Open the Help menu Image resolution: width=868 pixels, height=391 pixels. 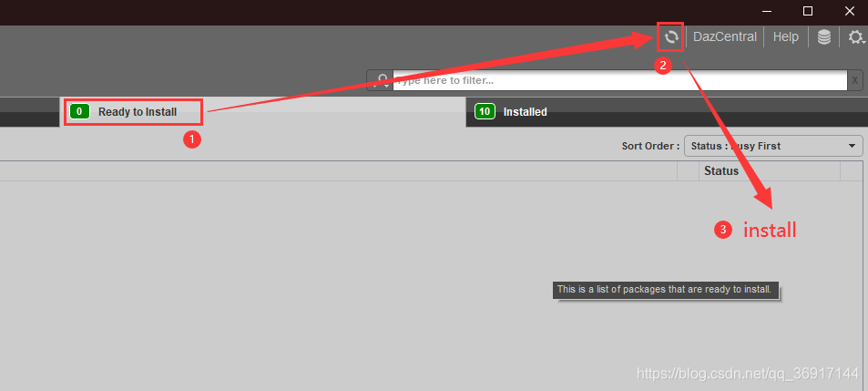[x=785, y=37]
